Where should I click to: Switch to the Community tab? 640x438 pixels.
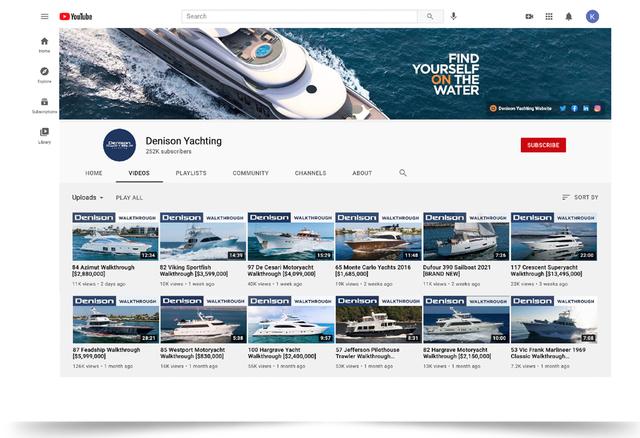[x=250, y=173]
